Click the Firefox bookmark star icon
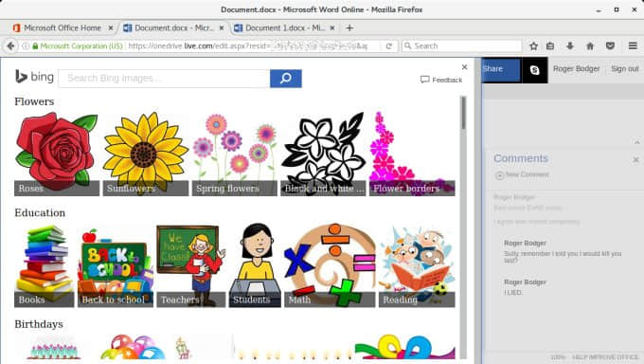Viewport: 644px width, 364px height. pyautogui.click(x=533, y=46)
